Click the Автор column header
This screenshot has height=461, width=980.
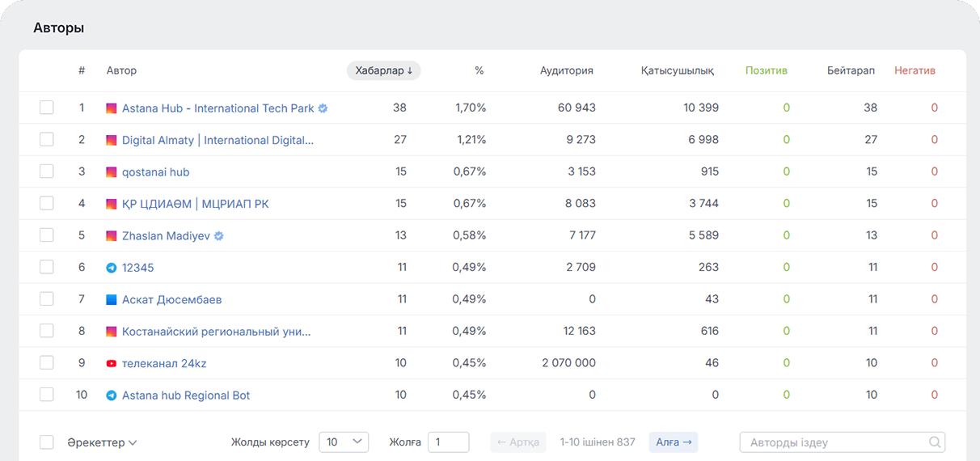coord(121,70)
